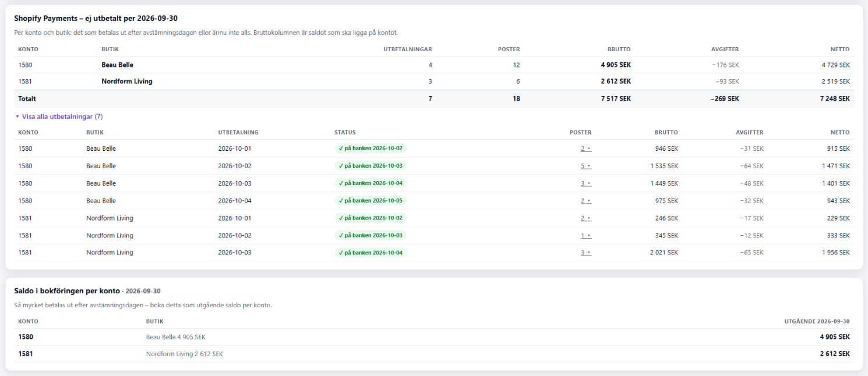The height and width of the screenshot is (376, 868).
Task: Click the "UTBETALNINGAR" column header
Action: (x=408, y=49)
